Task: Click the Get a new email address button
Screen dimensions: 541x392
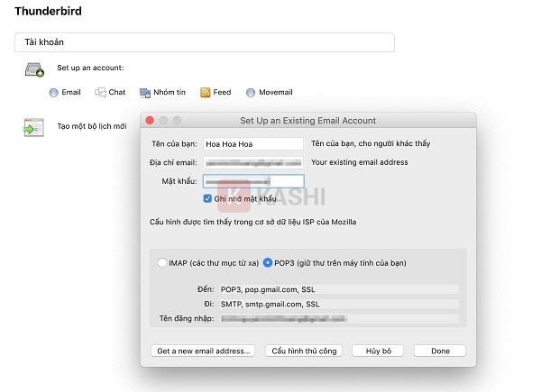Action: (203, 351)
